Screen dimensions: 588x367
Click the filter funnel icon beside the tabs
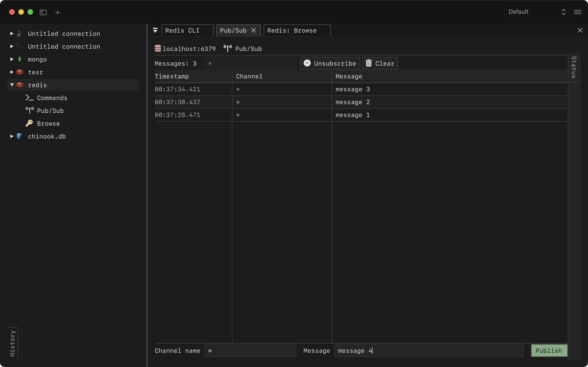155,30
